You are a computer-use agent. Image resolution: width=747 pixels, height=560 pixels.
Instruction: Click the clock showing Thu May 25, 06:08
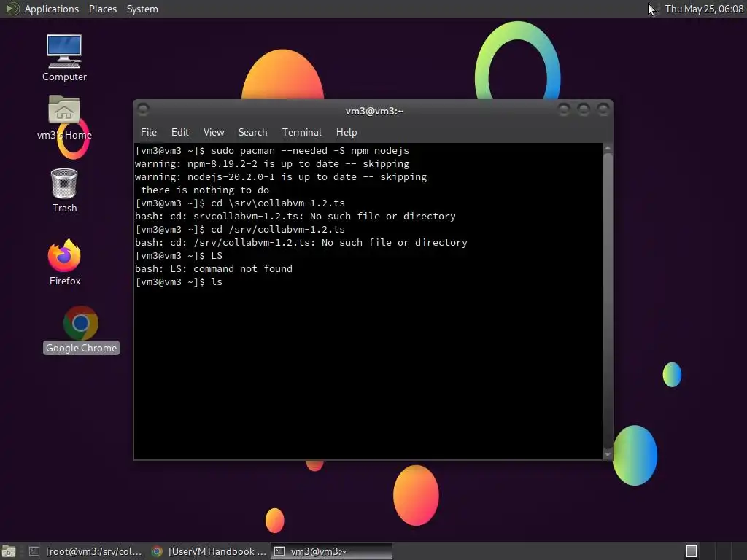click(x=704, y=9)
